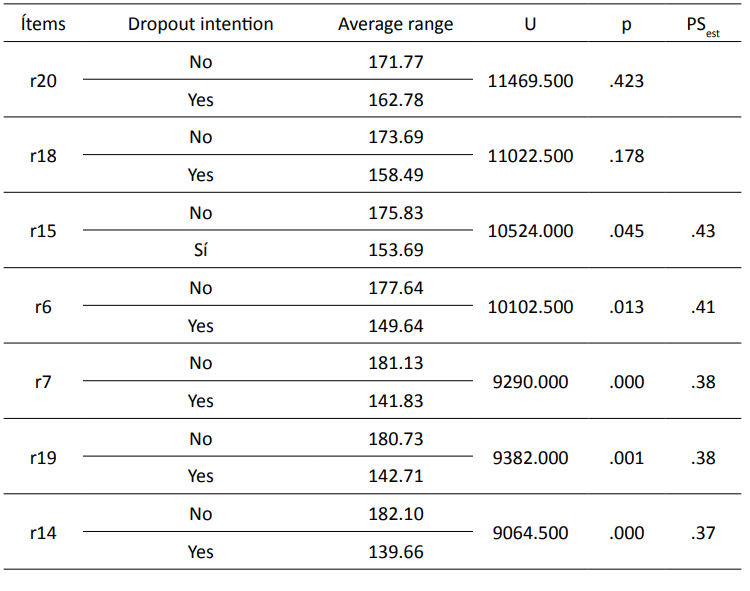
Task: Select p value .001 in row r19
Action: point(626,458)
